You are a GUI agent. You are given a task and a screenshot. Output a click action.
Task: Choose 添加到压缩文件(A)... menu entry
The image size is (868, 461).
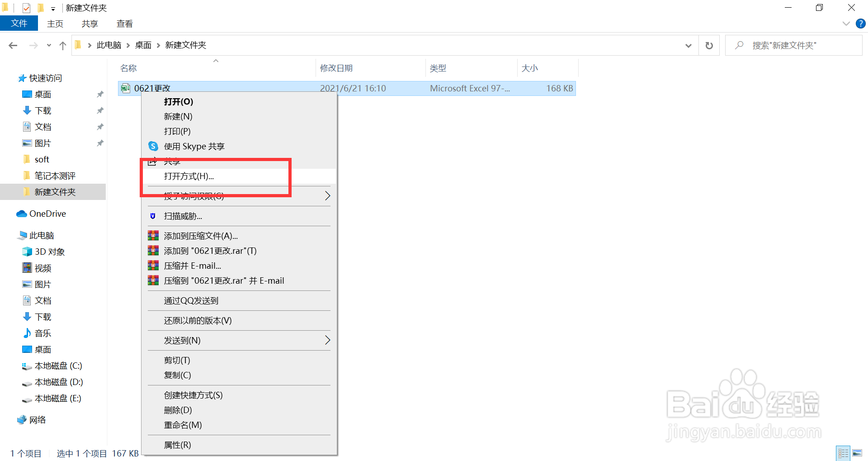coord(239,236)
